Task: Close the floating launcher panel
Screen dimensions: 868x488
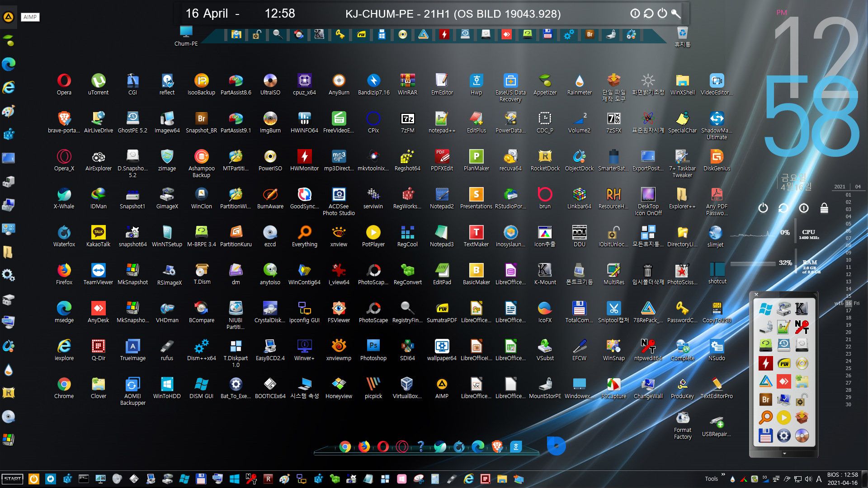Action: (756, 295)
